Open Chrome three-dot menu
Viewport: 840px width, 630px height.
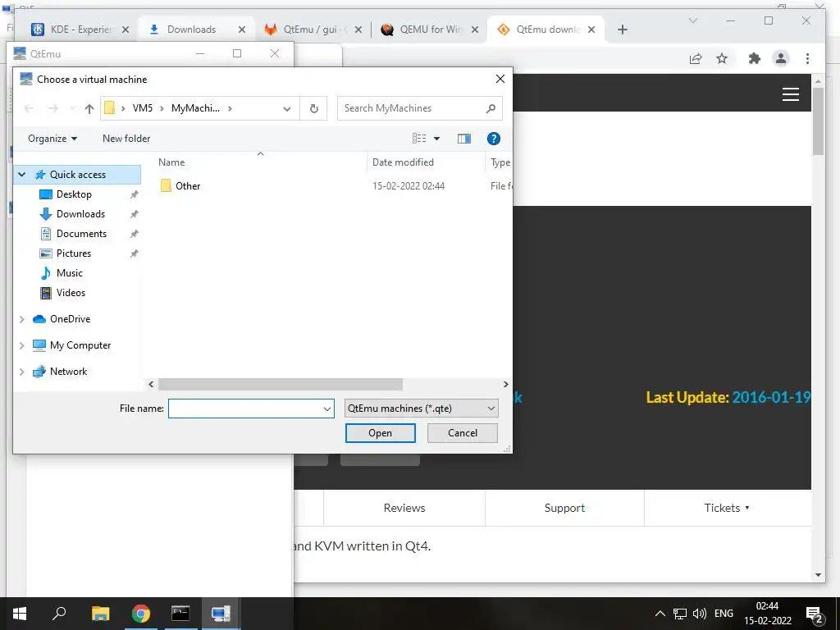point(807,58)
